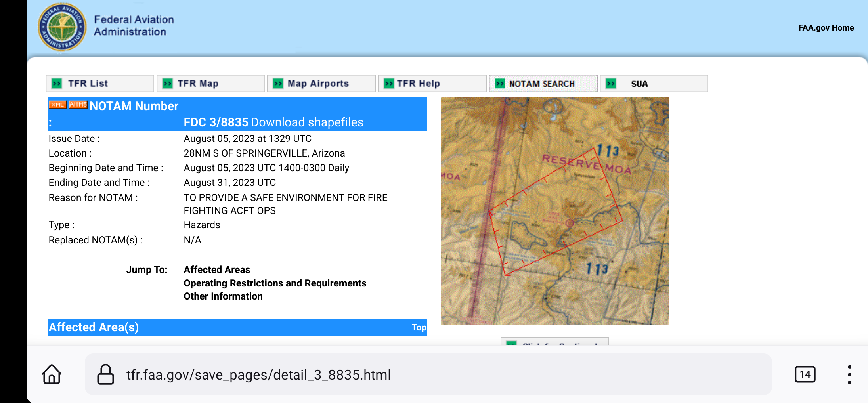
Task: Select location text 28NM S OF SPRINGERVILLE, Arizona
Action: point(264,153)
